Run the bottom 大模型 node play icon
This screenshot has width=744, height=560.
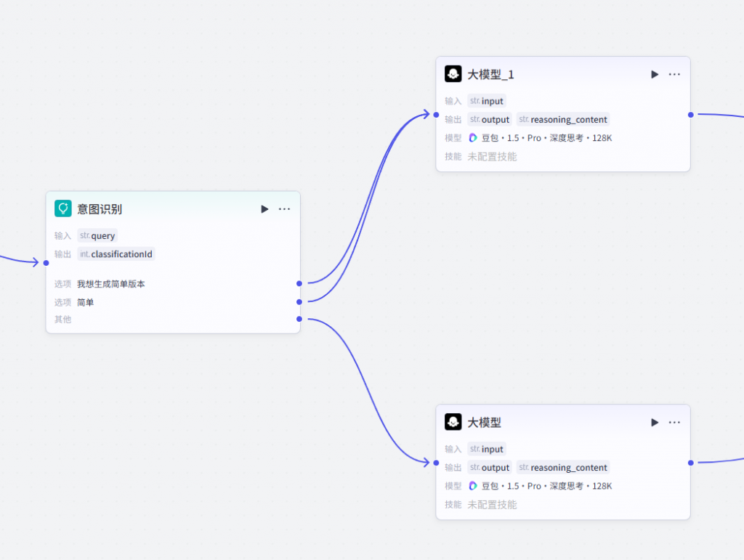[x=655, y=423]
